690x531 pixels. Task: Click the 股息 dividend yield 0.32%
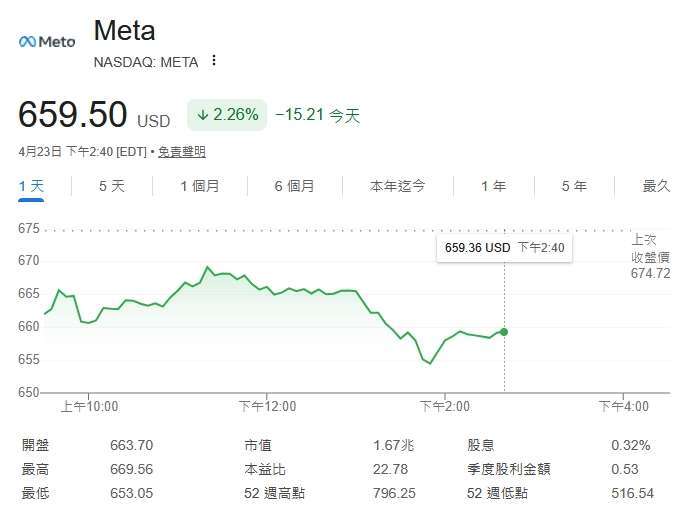point(630,445)
